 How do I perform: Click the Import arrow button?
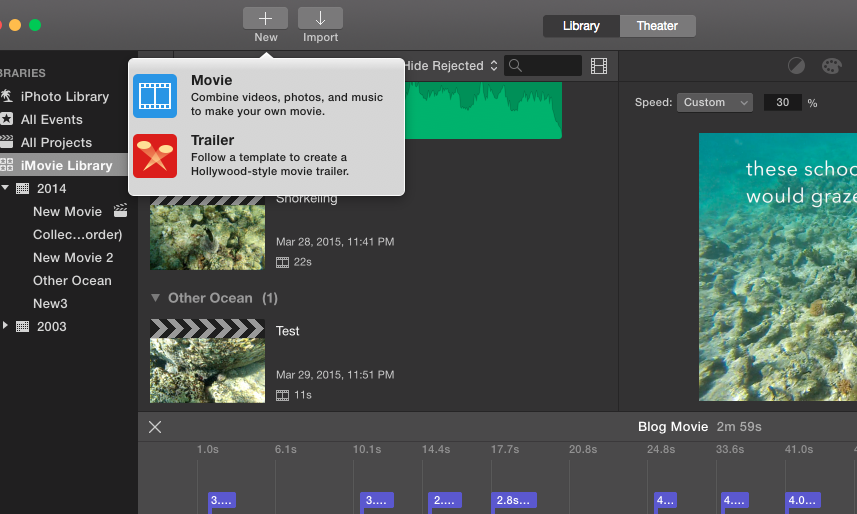tap(320, 18)
